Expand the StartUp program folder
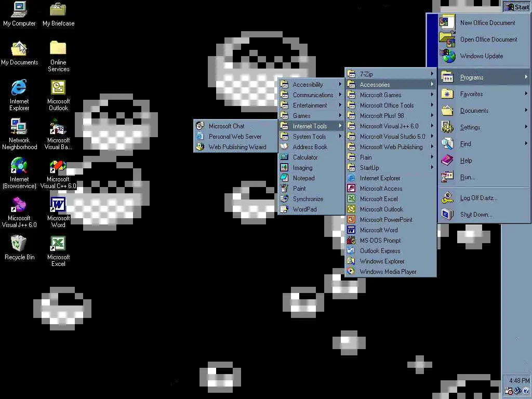 tap(391, 168)
